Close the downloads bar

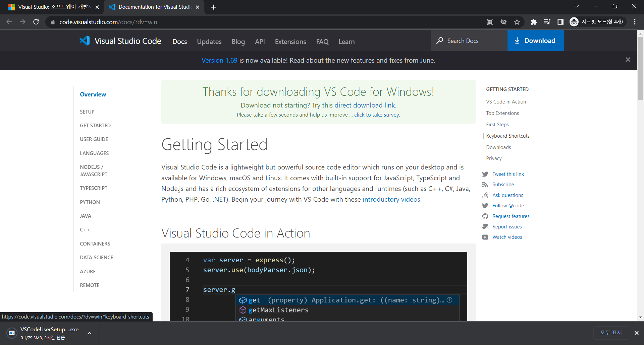[636, 333]
